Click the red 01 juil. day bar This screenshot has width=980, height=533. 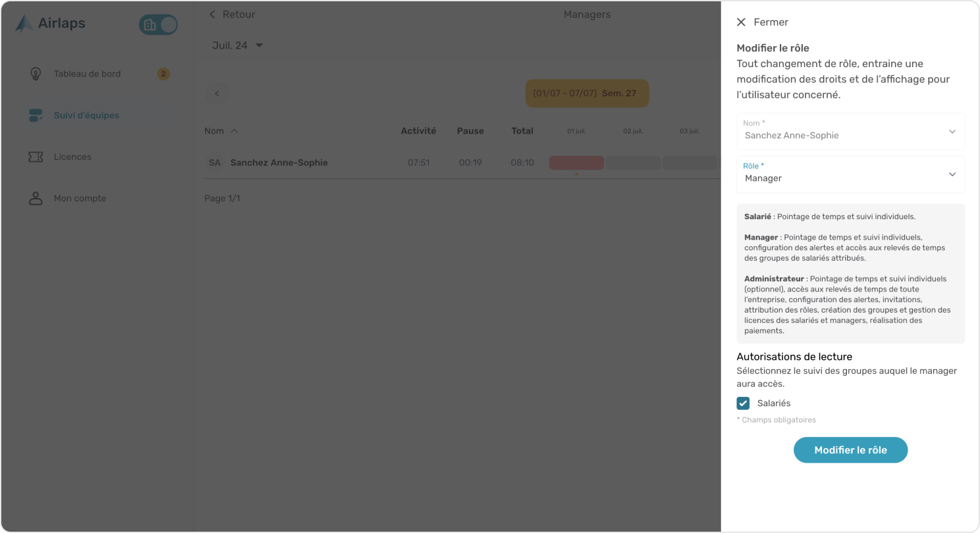pos(576,163)
